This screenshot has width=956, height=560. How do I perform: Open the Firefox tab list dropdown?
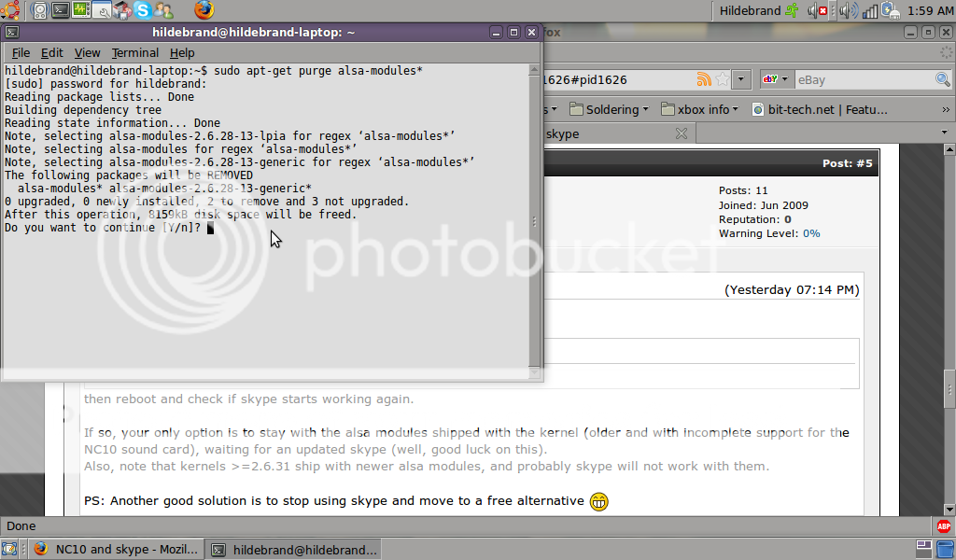point(945,133)
